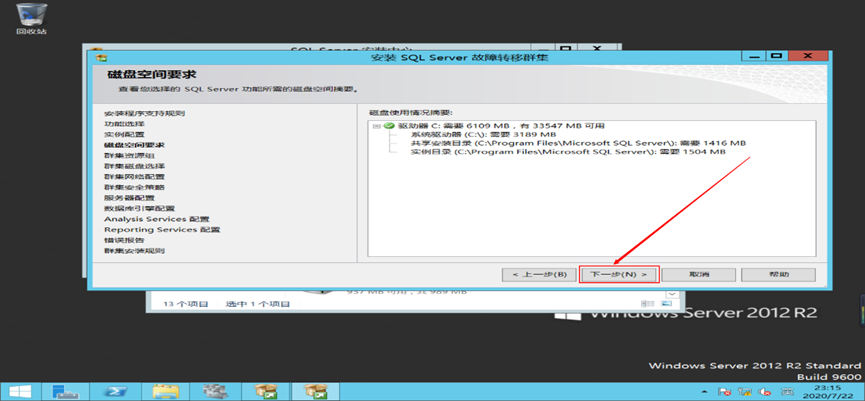Click 选中 1 个项目 in Explorer status bar
The image size is (865, 401).
coord(258,304)
